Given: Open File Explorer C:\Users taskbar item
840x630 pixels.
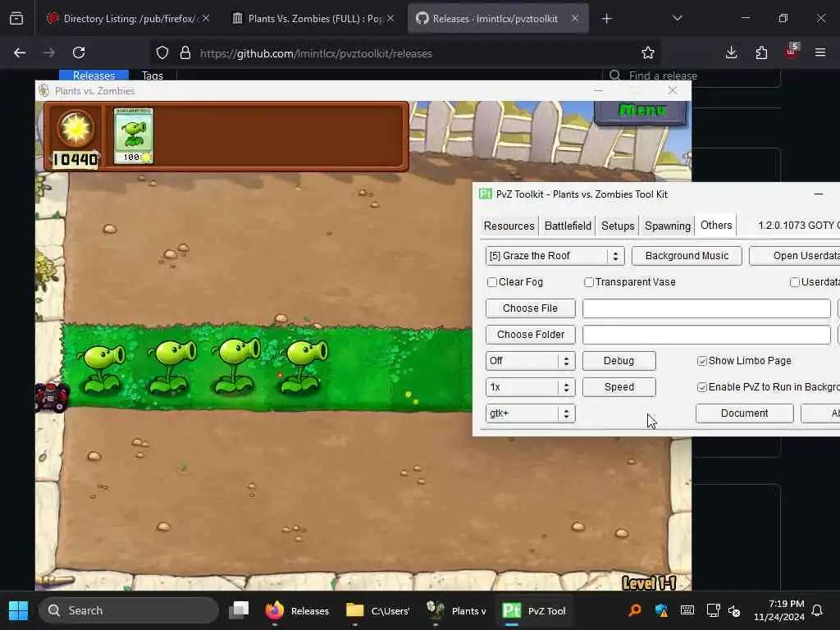Looking at the screenshot, I should (378, 610).
